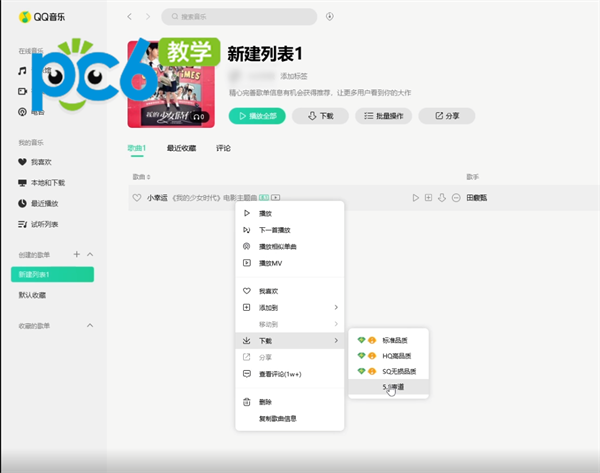Choose copy song info in context menu
The image size is (600, 473).
coord(290,419)
